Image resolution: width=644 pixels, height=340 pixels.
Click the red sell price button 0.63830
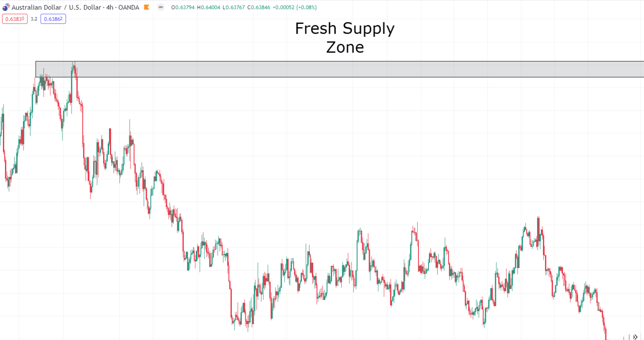(x=15, y=19)
